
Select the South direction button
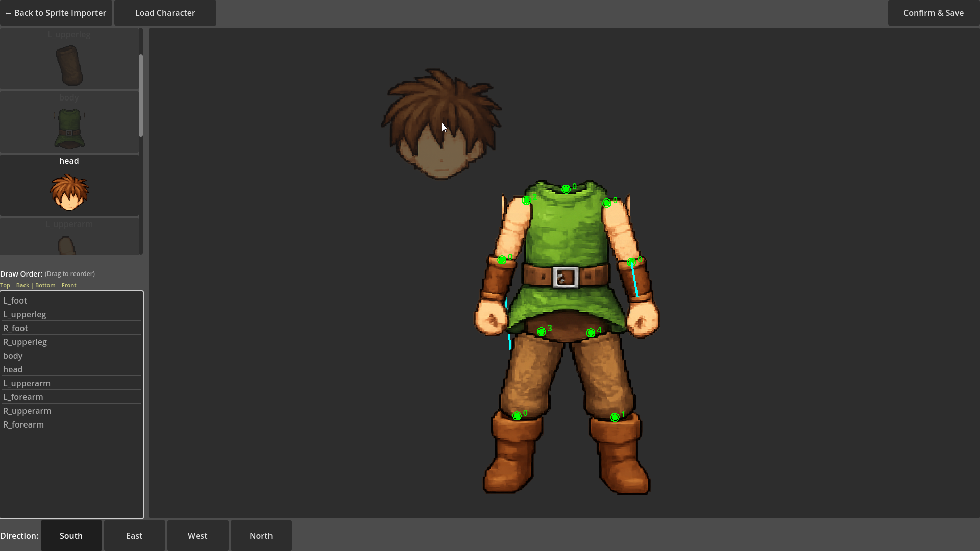pos(71,536)
